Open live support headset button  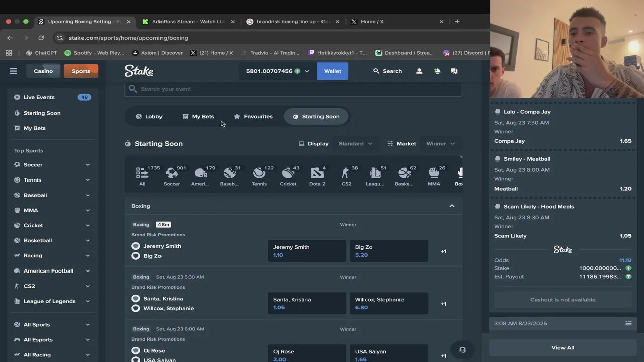(462, 350)
